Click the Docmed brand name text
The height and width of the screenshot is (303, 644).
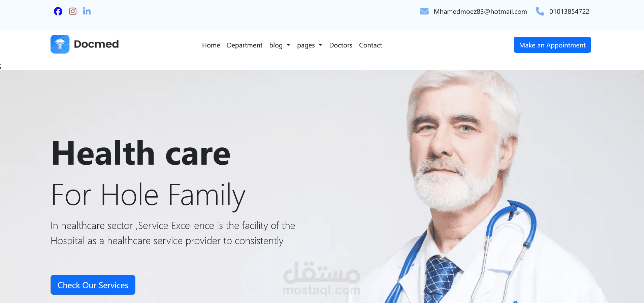(96, 44)
